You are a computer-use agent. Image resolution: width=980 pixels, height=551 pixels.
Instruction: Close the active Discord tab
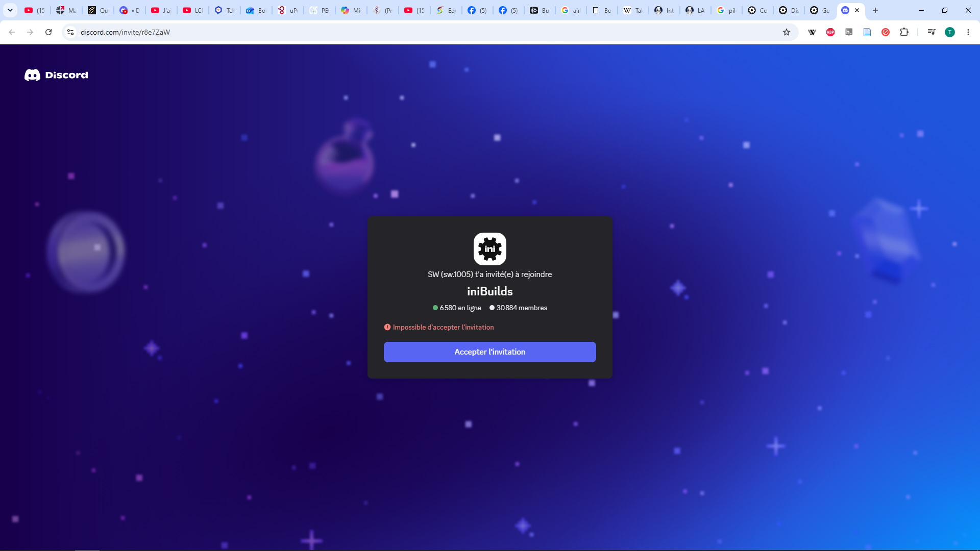[x=857, y=10]
